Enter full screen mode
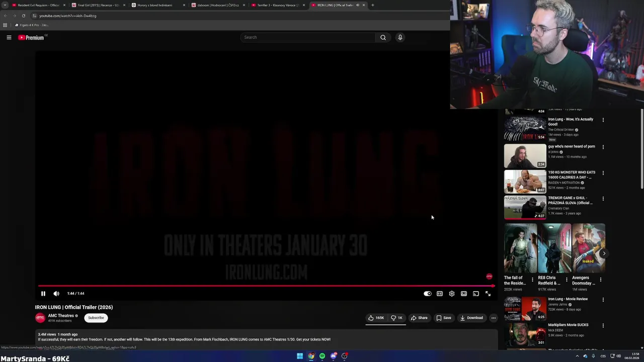 (488, 294)
